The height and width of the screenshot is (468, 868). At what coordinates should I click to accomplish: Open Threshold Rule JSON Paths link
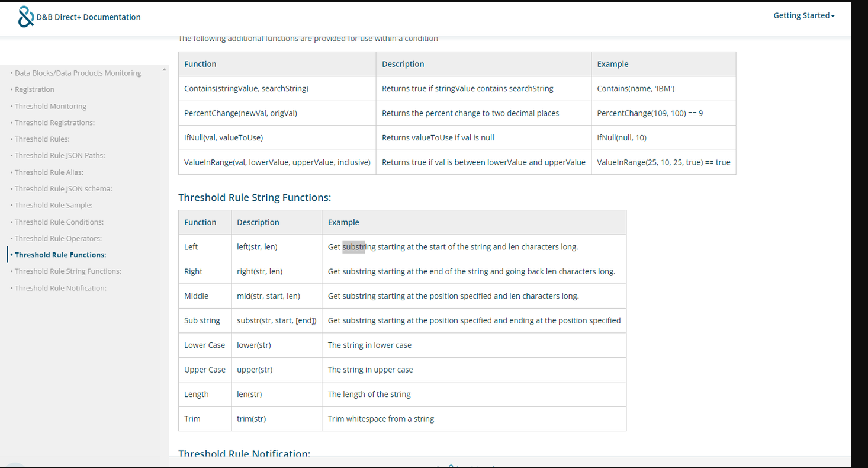pos(60,155)
